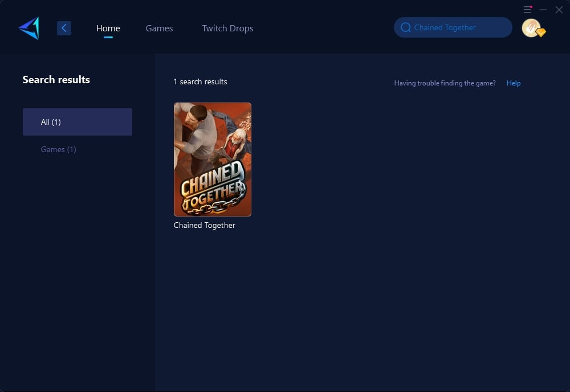Go back using the arrow button
570x392 pixels.
(64, 28)
